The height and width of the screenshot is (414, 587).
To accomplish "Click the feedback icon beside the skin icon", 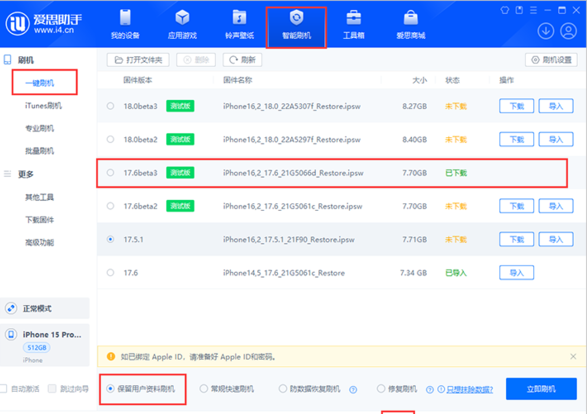I will [519, 10].
